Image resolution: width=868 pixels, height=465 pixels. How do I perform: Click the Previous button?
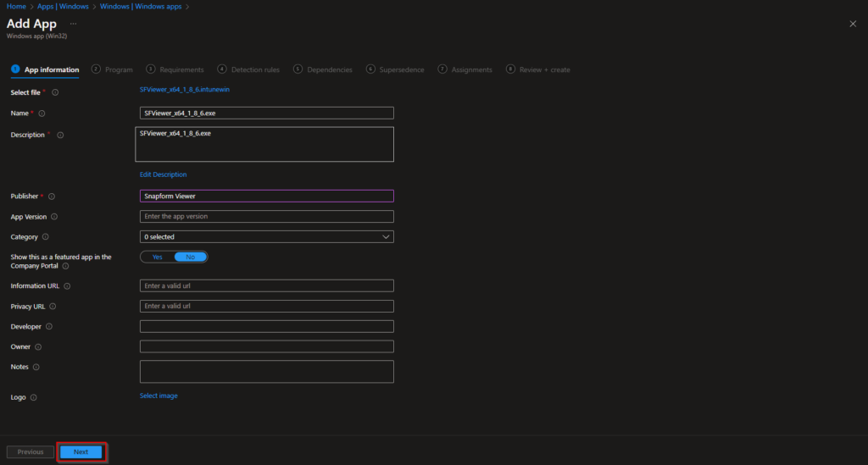pos(31,451)
